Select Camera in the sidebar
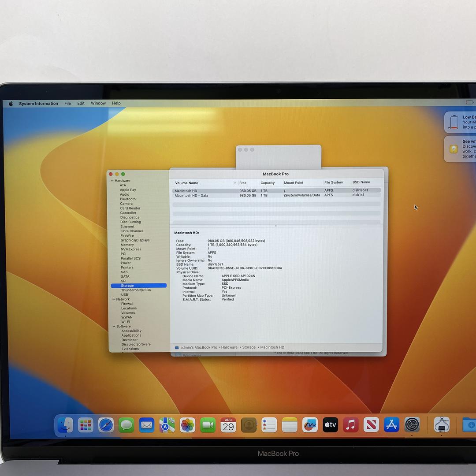The height and width of the screenshot is (476, 476). pos(126,204)
